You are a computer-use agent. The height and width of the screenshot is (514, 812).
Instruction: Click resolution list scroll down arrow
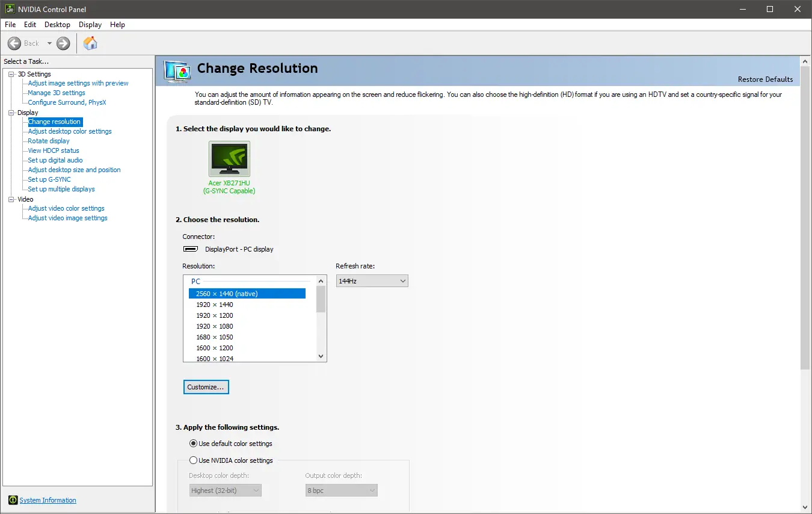[x=321, y=356]
